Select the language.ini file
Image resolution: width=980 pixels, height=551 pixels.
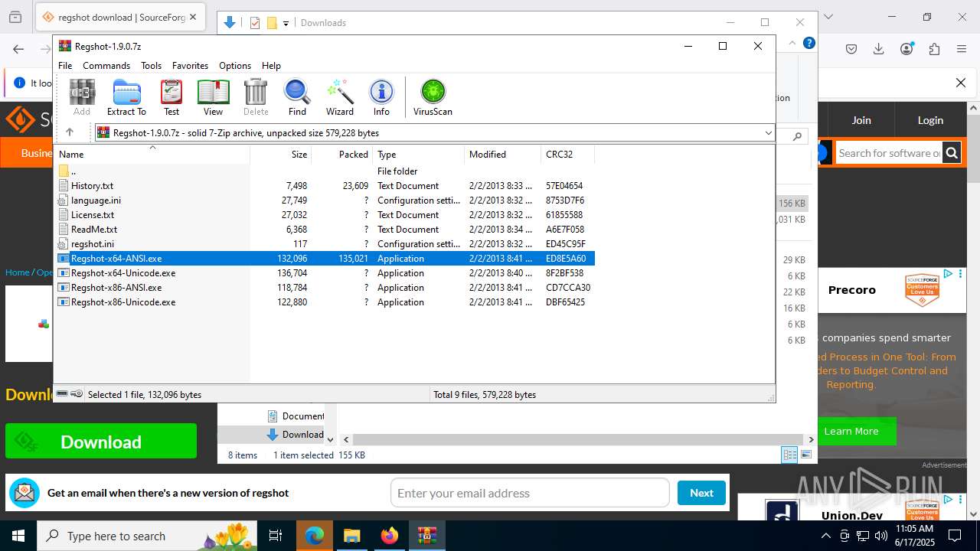pos(325,201)
